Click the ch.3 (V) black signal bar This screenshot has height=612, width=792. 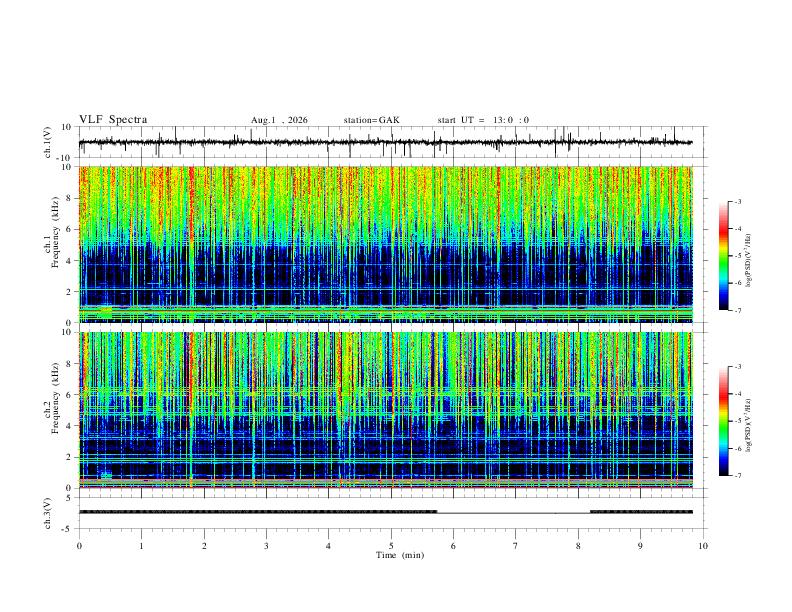(x=258, y=512)
